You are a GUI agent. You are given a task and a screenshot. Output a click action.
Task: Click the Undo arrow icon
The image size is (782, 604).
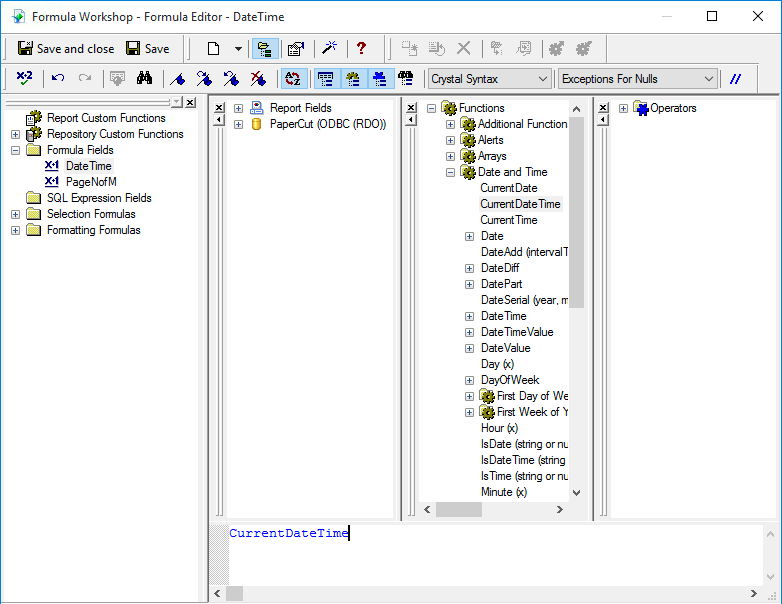pos(58,78)
